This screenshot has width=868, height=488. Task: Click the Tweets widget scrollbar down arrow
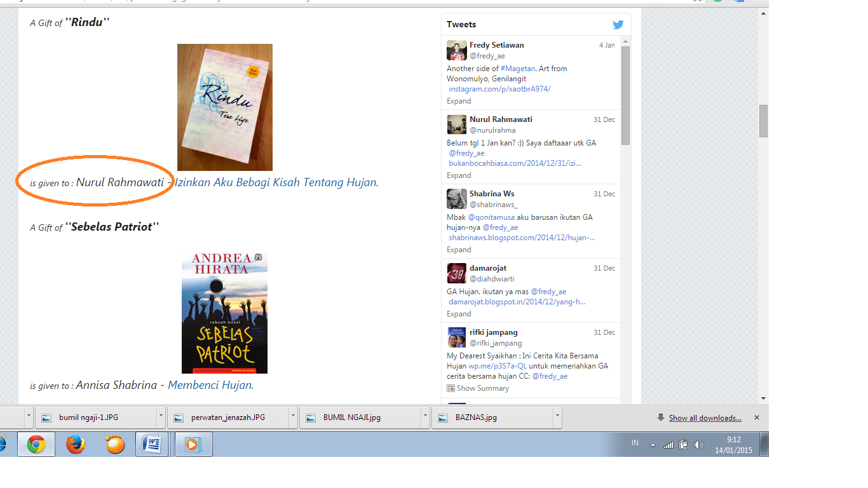pos(625,398)
